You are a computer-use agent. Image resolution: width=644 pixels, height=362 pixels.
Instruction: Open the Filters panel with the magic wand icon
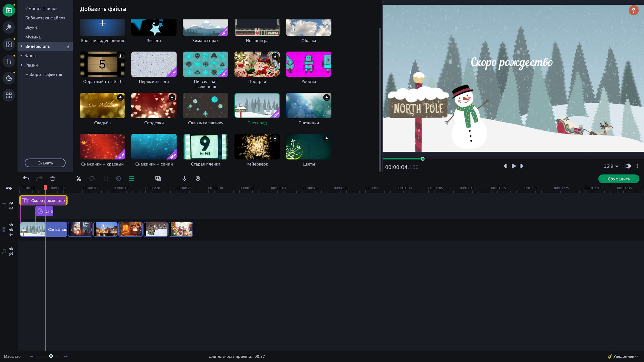pyautogui.click(x=9, y=27)
